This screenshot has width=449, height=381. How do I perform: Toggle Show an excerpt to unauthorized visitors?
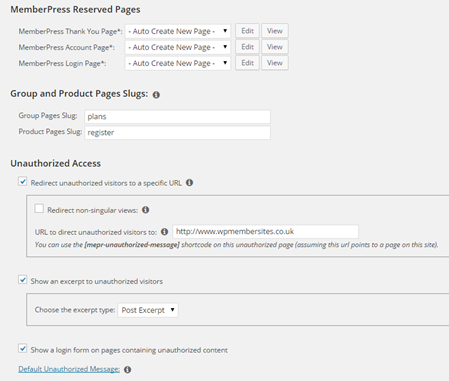click(x=23, y=280)
